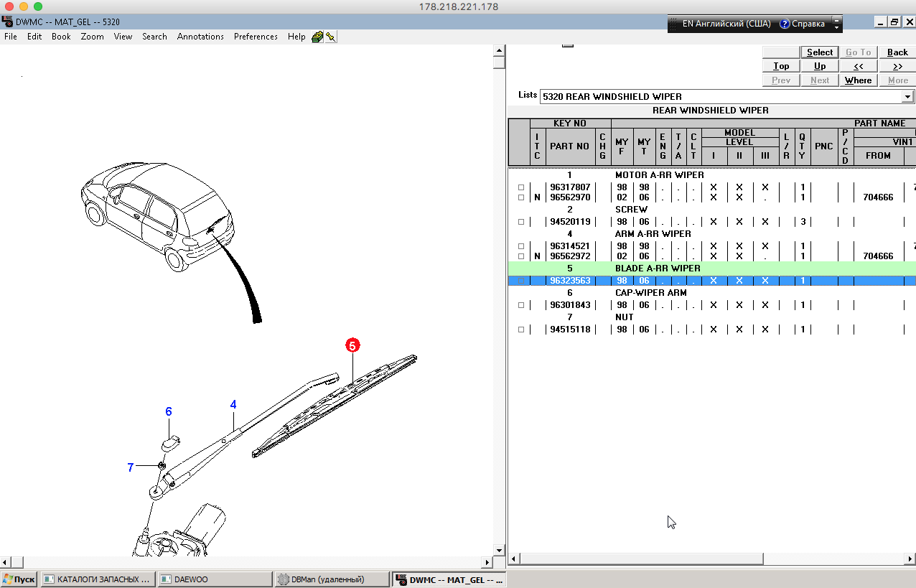Tick checkbox for part 94520119
The height and width of the screenshot is (588, 916).
coord(521,223)
